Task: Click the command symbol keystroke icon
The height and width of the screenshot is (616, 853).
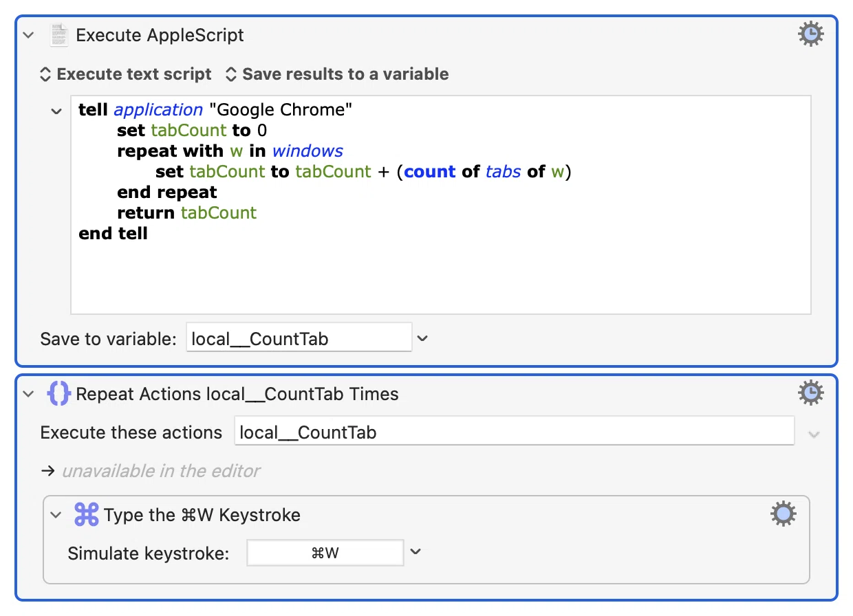Action: 86,514
